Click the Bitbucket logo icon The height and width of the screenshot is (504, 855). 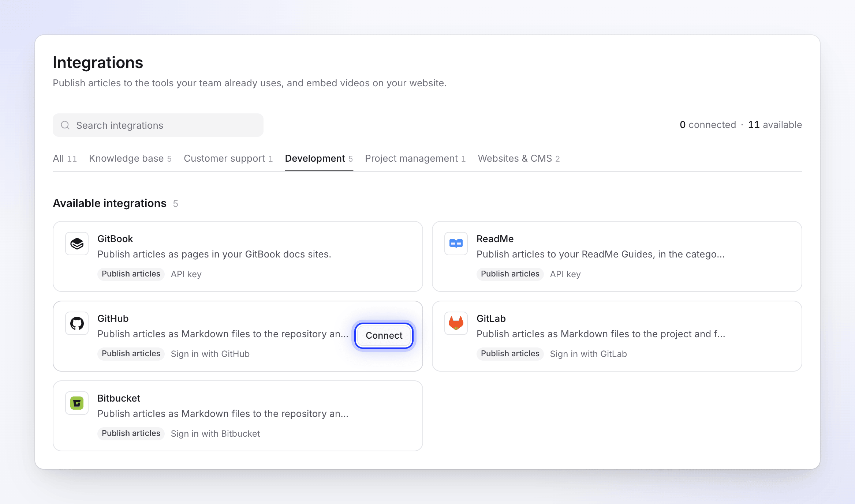pyautogui.click(x=77, y=403)
